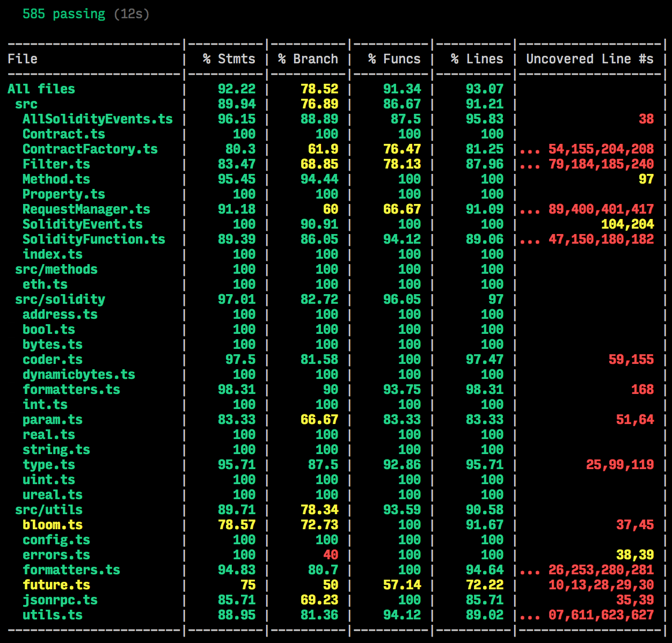The width and height of the screenshot is (672, 643).
Task: Click the 78.57 statements value for bloom.ts
Action: point(237,524)
